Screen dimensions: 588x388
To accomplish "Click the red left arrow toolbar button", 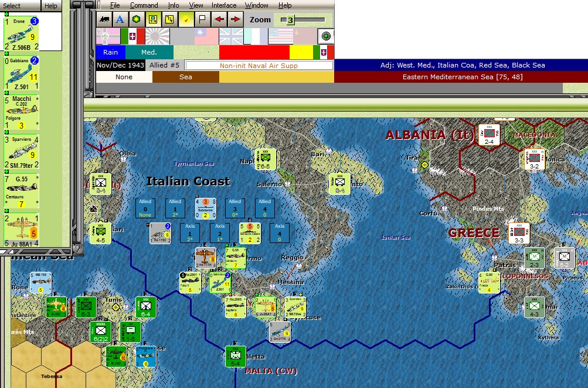I will (x=219, y=19).
